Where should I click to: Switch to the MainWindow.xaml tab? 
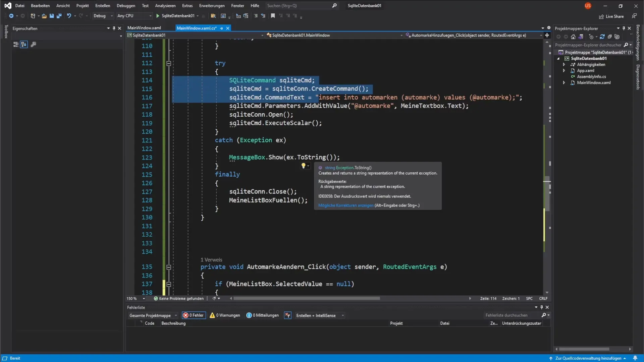point(144,28)
